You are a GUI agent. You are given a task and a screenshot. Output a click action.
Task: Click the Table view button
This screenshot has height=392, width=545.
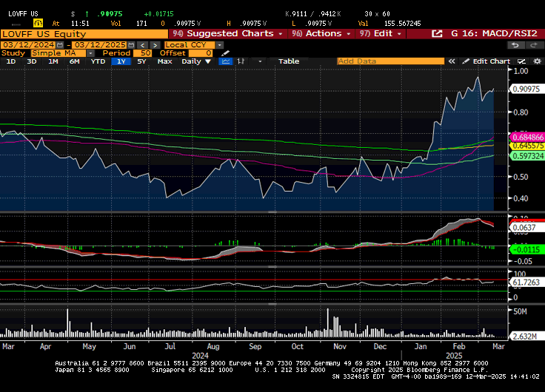[x=289, y=61]
